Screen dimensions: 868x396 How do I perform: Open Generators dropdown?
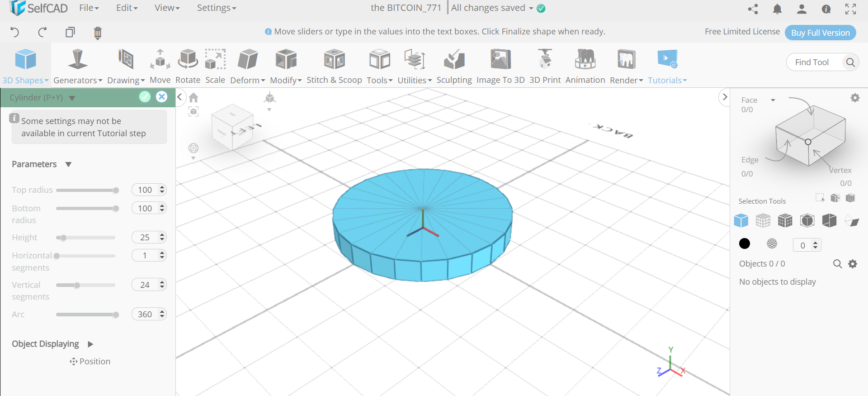coord(78,67)
